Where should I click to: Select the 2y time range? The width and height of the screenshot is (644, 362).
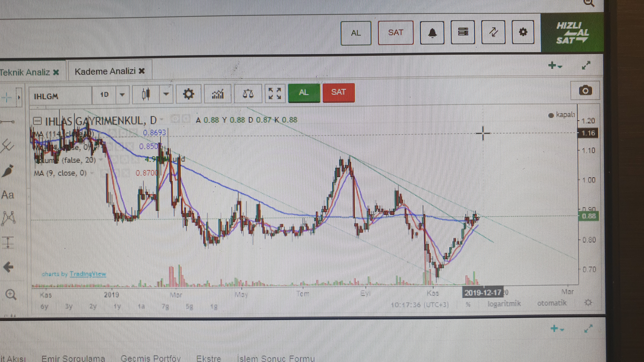click(x=93, y=306)
